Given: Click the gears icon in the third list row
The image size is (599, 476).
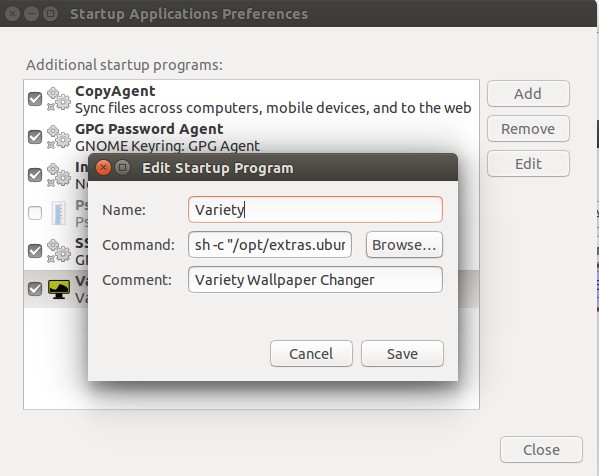Looking at the screenshot, I should (x=58, y=175).
